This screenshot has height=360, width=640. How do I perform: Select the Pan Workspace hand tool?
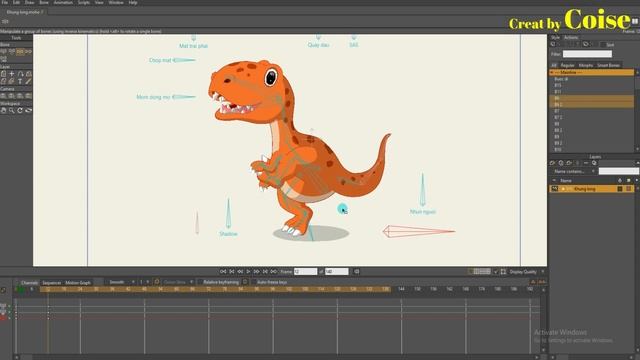tap(4, 111)
